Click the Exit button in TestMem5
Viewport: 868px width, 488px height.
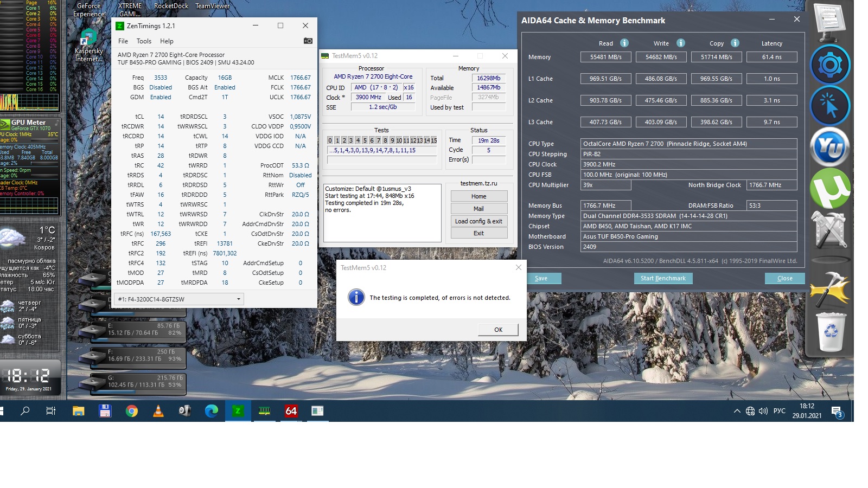pos(479,233)
